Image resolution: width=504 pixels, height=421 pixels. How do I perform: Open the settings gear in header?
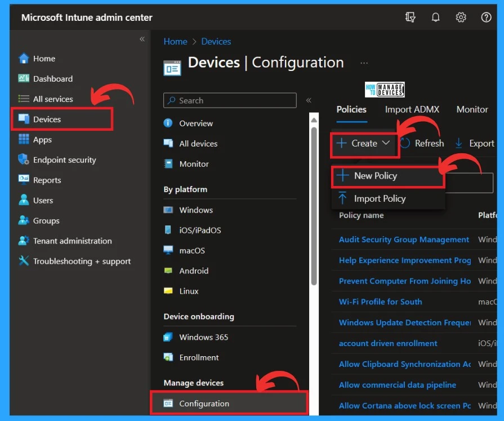(461, 17)
